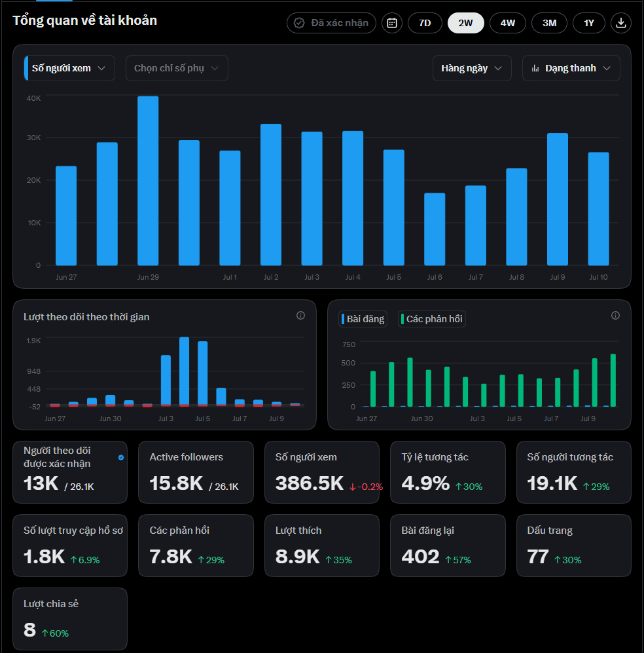Select the 3M time range

pyautogui.click(x=549, y=23)
